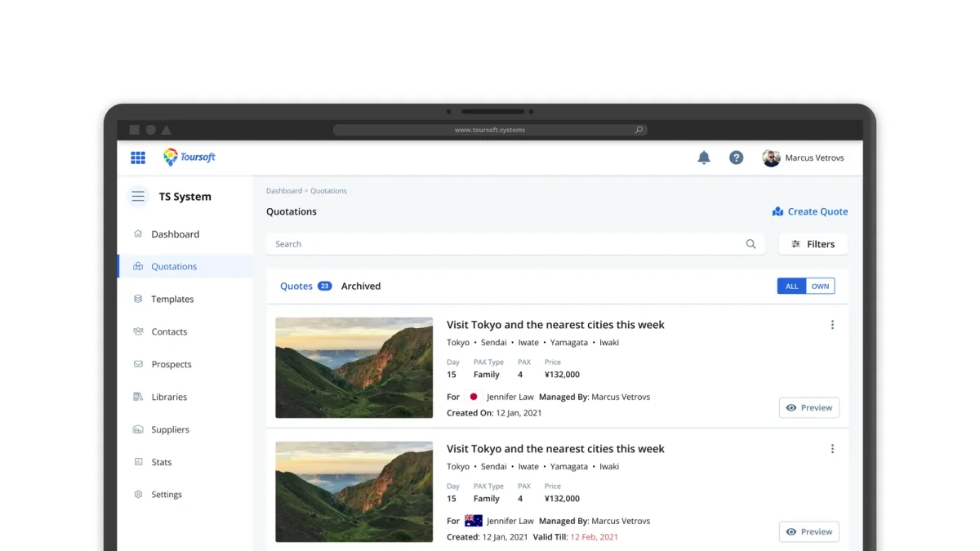Click the Templates layers icon
The width and height of the screenshot is (980, 551).
coord(138,299)
